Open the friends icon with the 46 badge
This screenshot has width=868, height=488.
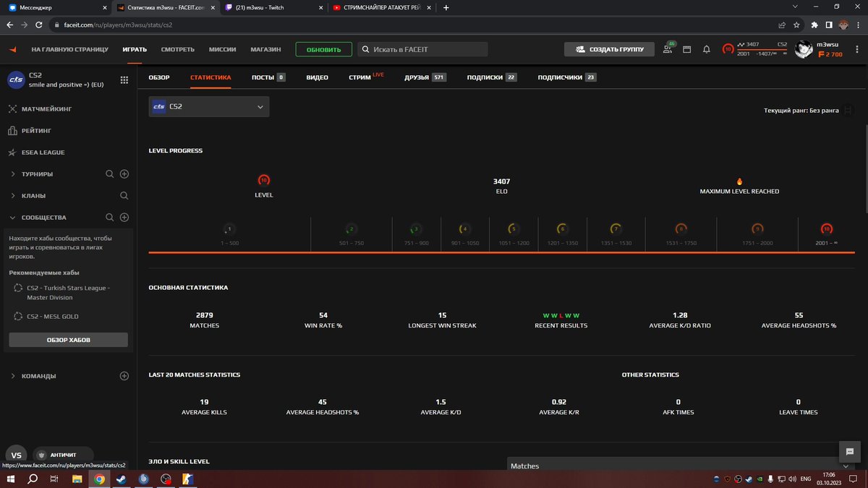coord(668,49)
